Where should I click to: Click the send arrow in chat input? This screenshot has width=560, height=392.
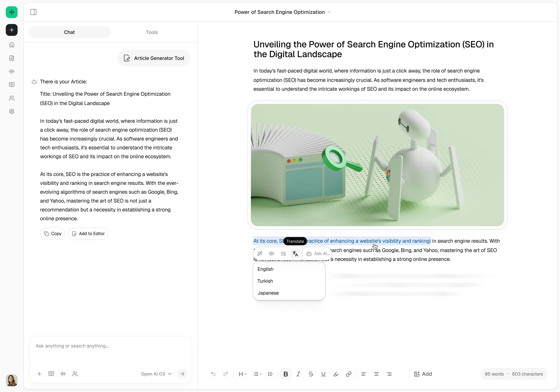point(182,374)
